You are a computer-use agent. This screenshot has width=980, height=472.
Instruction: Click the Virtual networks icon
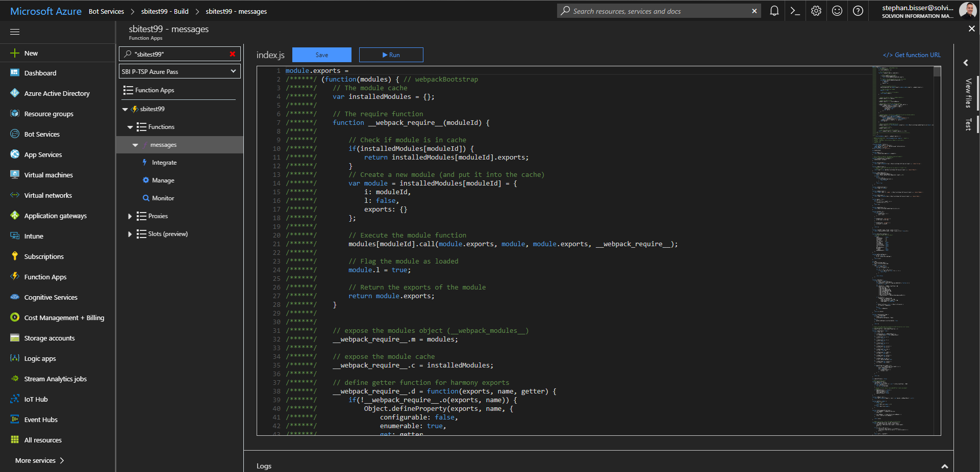pos(15,195)
